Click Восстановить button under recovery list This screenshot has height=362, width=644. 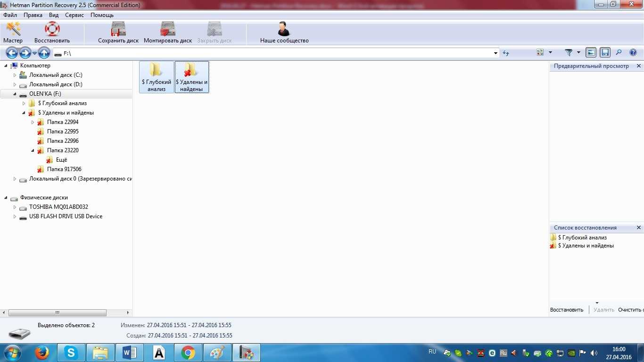(567, 310)
